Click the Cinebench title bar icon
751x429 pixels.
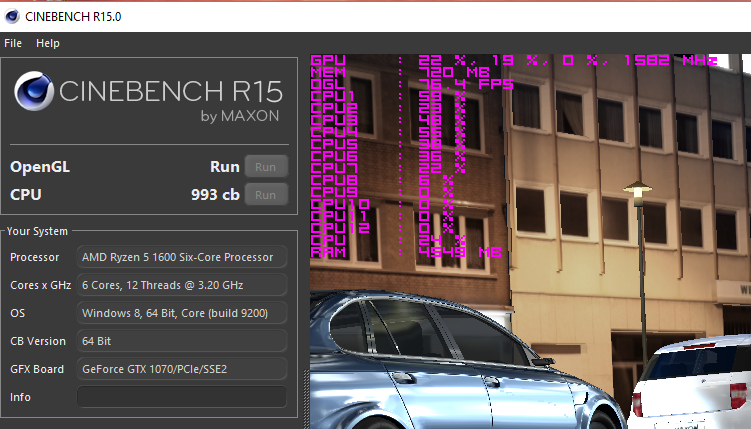tap(12, 16)
